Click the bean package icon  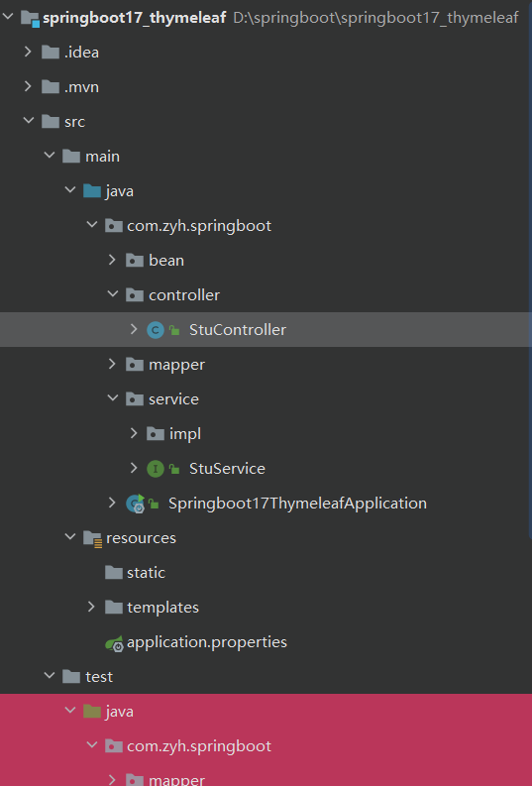pos(135,261)
